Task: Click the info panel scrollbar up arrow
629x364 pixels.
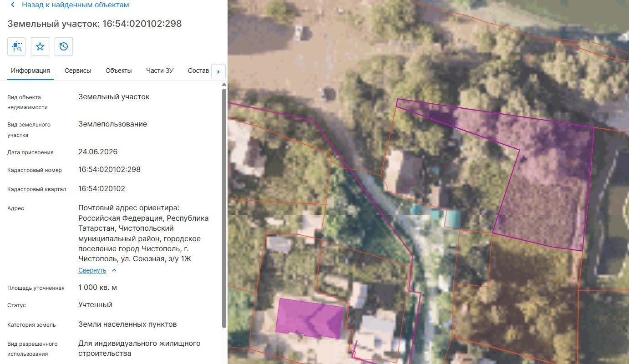Action: click(x=223, y=85)
